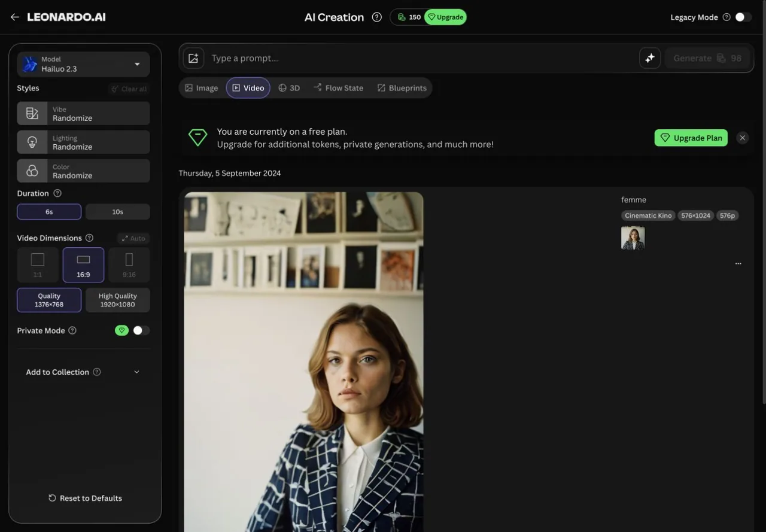Viewport: 766px width, 532px height.
Task: Open the three-dot options menu for femme generation
Action: point(738,263)
